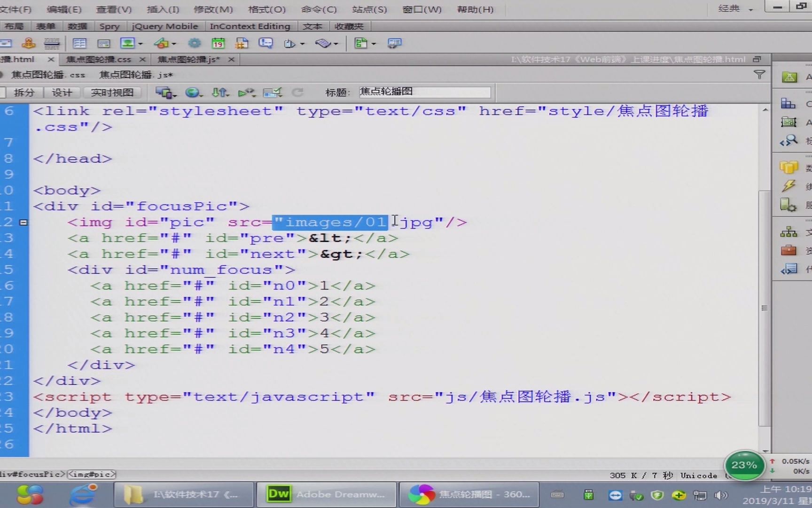This screenshot has height=508, width=812.
Task: Open the Tag chooser icon
Action: click(395, 44)
